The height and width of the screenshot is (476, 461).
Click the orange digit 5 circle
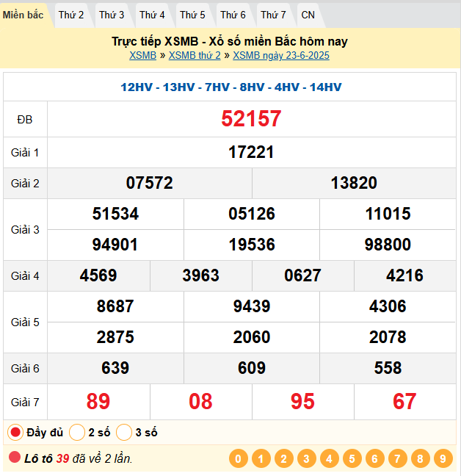click(x=352, y=458)
